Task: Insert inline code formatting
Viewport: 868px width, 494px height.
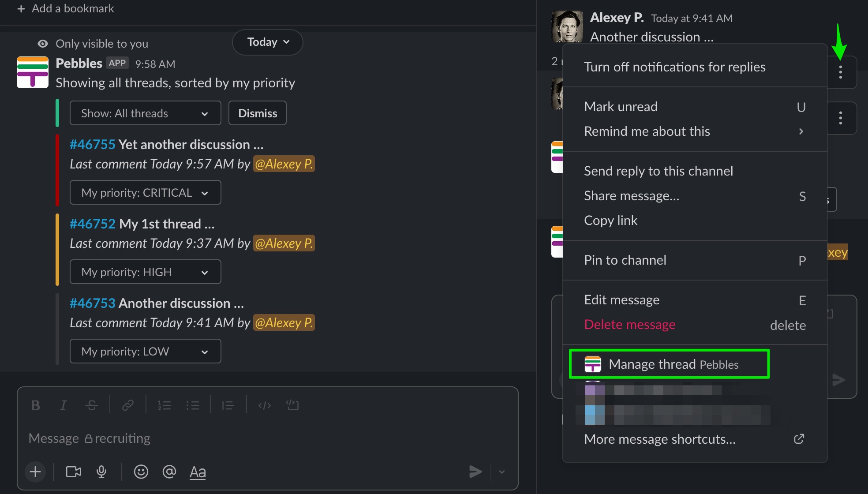Action: (x=265, y=405)
